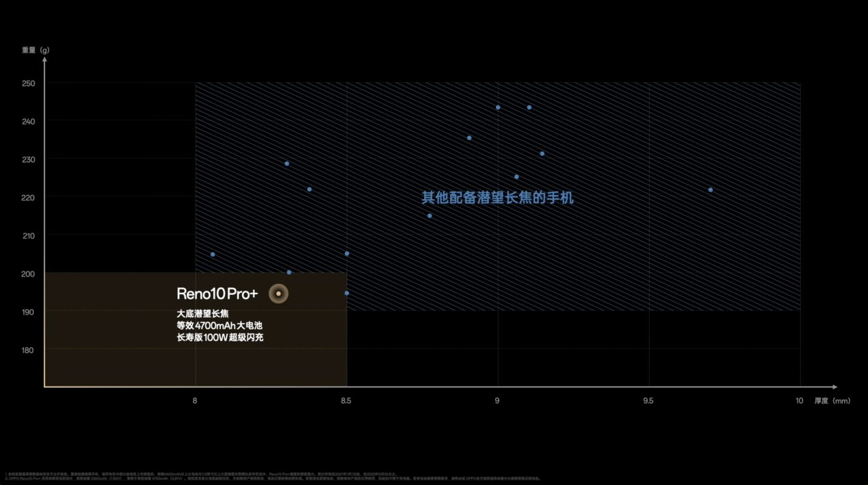Select the Reno10 Pro+ title text
The height and width of the screenshot is (485, 868).
click(x=217, y=294)
